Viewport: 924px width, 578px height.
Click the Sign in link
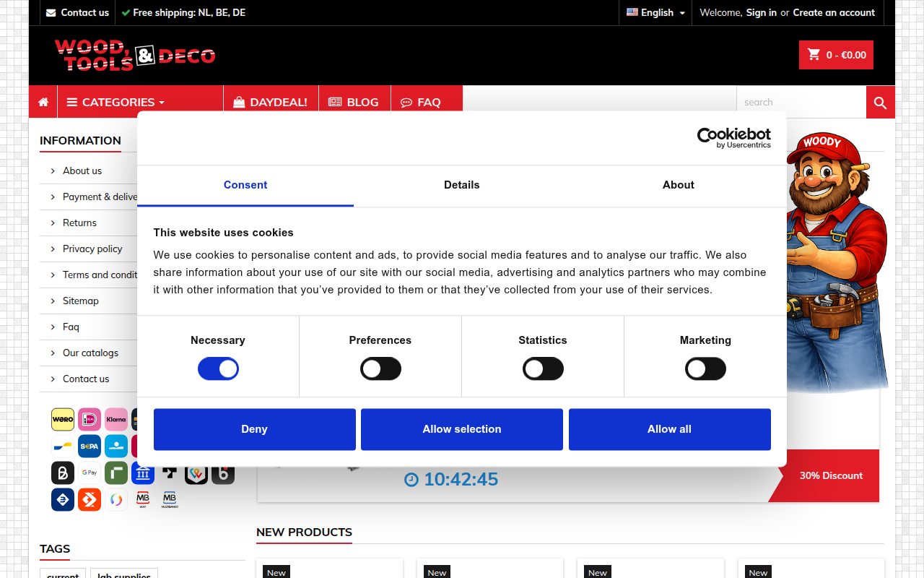pyautogui.click(x=762, y=12)
